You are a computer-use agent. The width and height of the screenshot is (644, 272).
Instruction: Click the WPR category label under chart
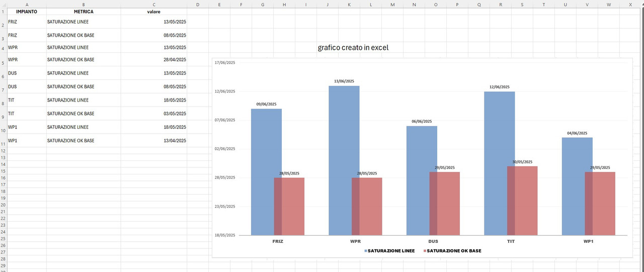(x=355, y=241)
